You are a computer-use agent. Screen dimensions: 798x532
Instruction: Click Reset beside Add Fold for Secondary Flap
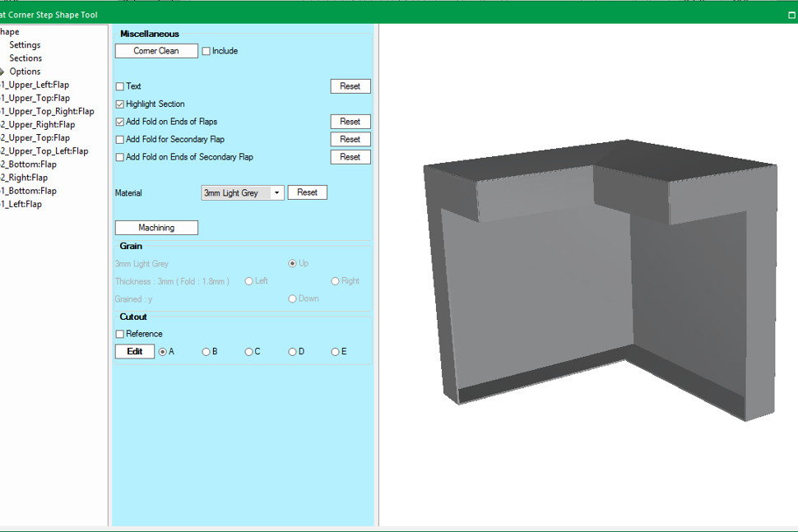tap(350, 139)
